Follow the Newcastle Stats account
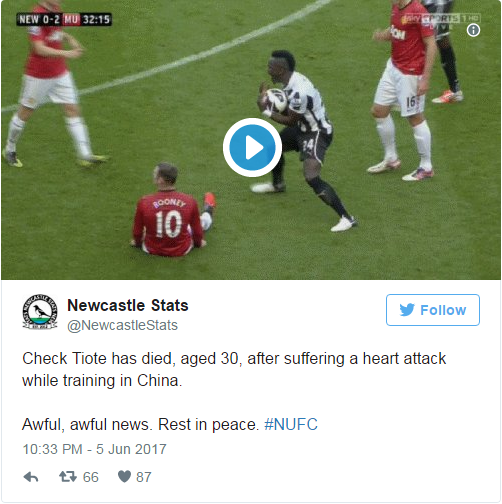 [433, 310]
